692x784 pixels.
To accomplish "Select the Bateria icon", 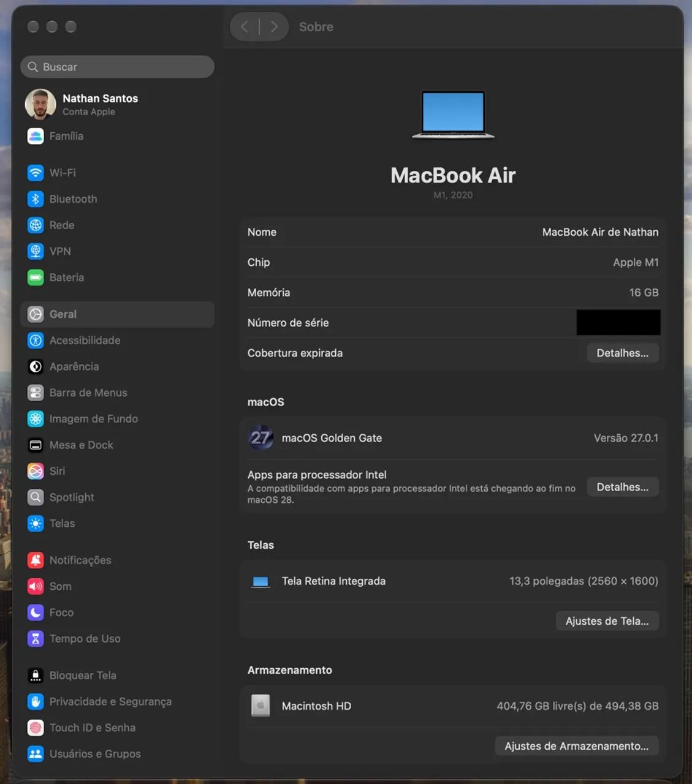I will tap(36, 277).
